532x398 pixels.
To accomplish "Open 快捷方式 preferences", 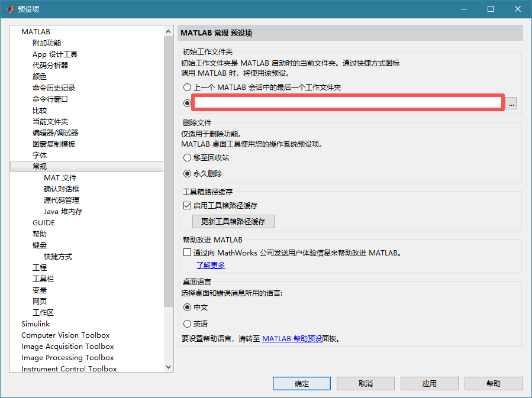I will [x=57, y=256].
